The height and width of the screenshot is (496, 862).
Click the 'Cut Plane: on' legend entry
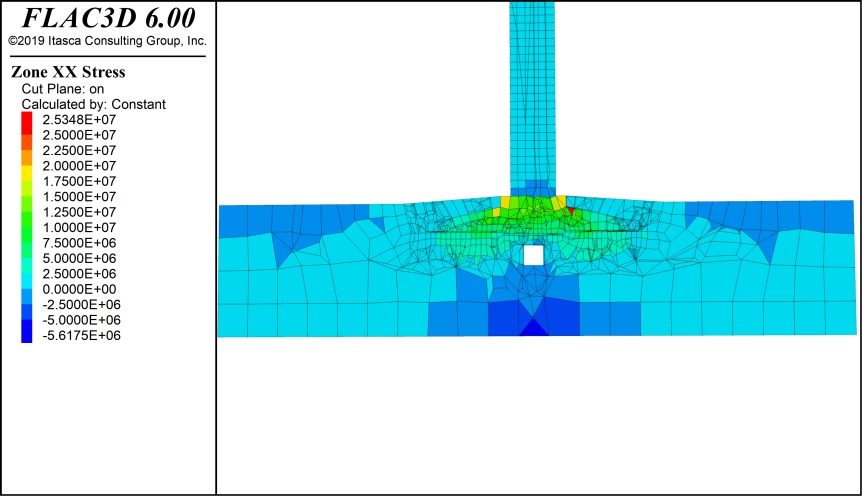pyautogui.click(x=62, y=89)
